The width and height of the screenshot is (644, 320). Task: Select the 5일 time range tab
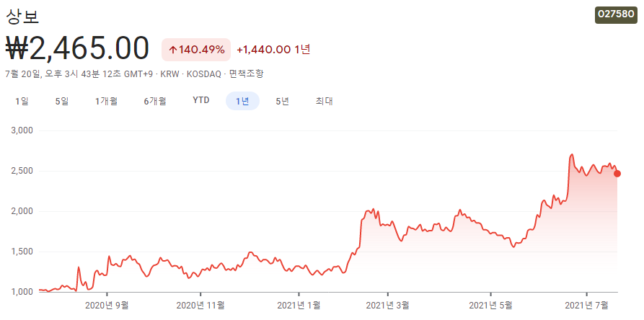click(62, 101)
